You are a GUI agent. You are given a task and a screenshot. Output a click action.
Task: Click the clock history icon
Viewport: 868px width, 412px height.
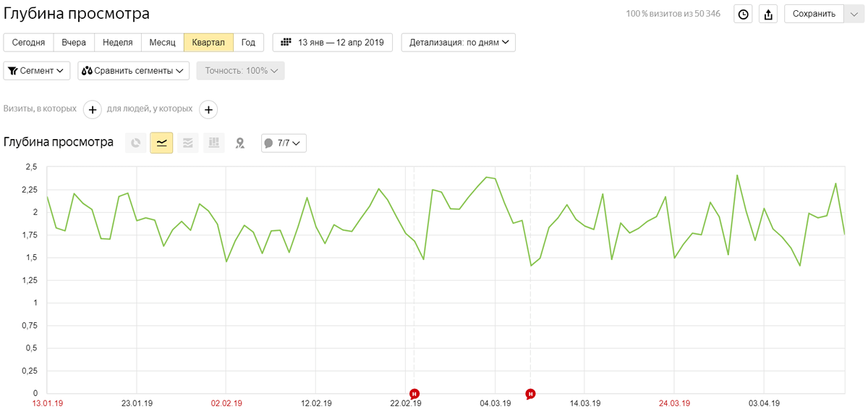click(x=743, y=14)
